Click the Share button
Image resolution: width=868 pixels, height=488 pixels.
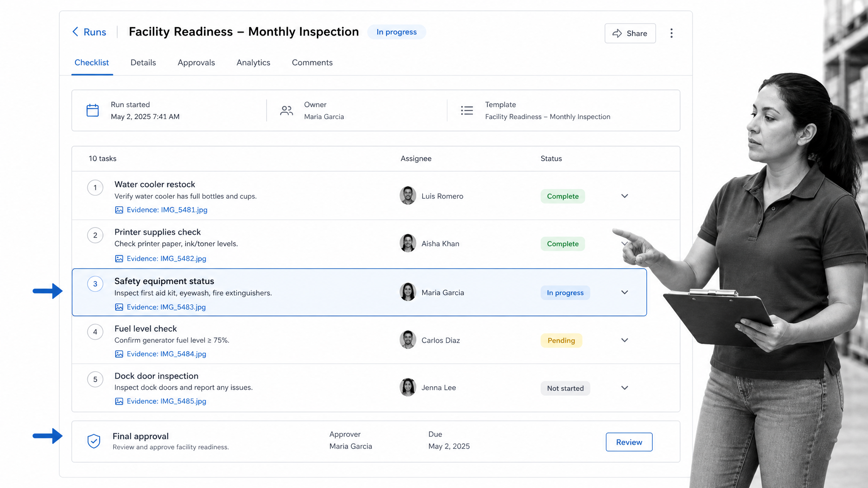[x=630, y=33]
